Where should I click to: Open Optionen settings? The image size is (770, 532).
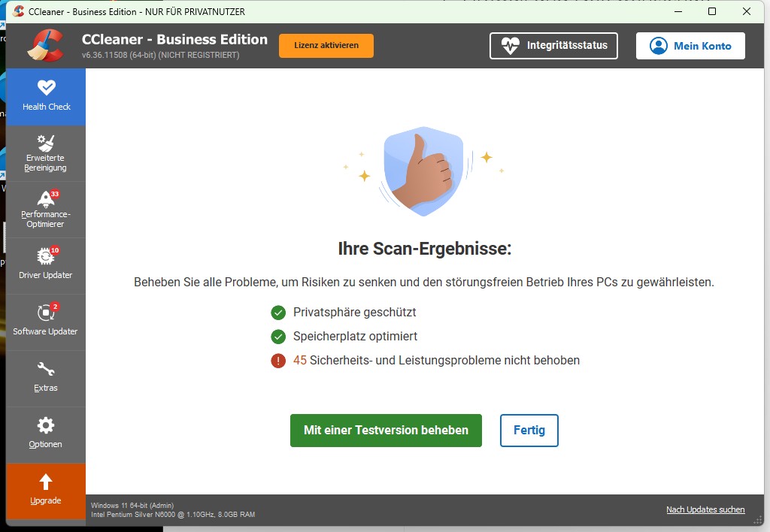[x=46, y=435]
